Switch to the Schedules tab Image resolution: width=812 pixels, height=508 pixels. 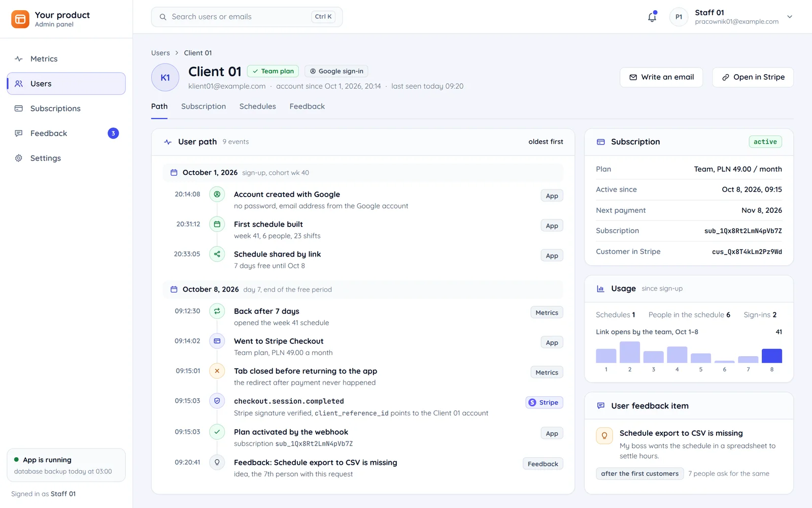click(258, 107)
